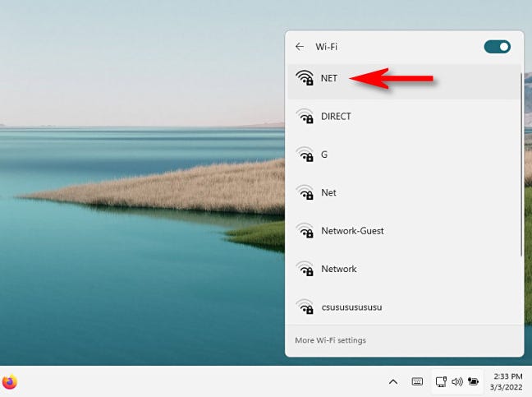The width and height of the screenshot is (532, 397).
Task: Select the NET network name
Action: [x=328, y=78]
